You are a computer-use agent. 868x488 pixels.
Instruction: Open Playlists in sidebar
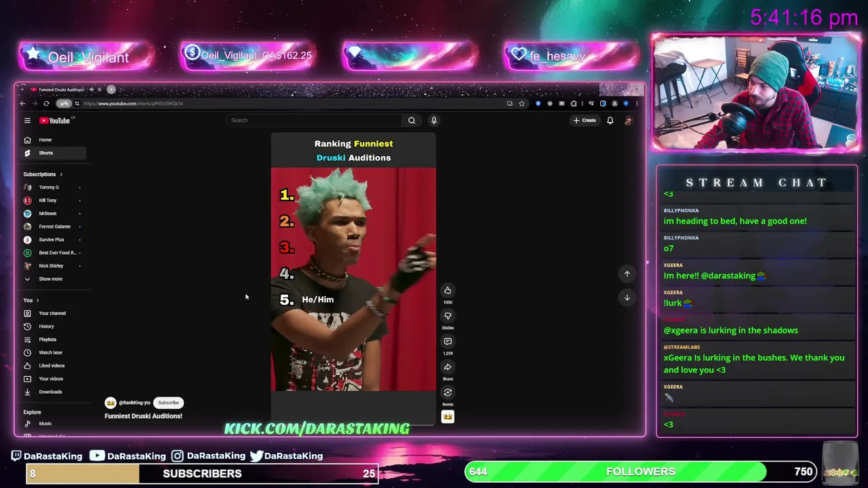[x=54, y=340]
